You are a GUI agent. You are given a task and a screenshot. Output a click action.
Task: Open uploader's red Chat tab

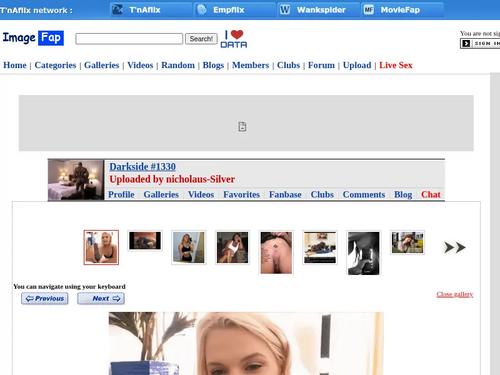click(x=431, y=194)
